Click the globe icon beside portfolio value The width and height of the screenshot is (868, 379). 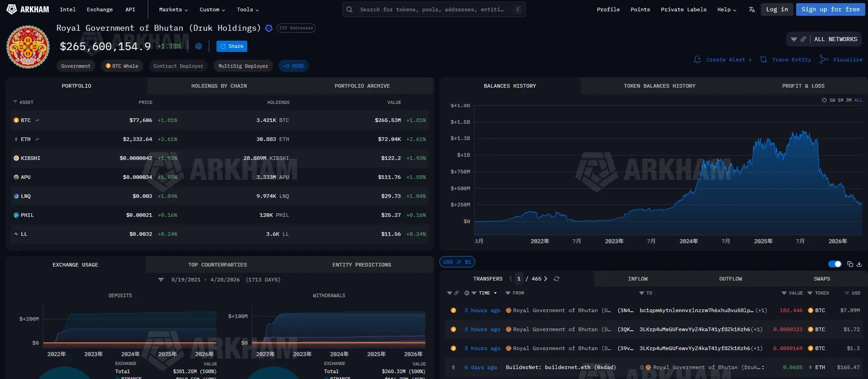click(x=198, y=46)
